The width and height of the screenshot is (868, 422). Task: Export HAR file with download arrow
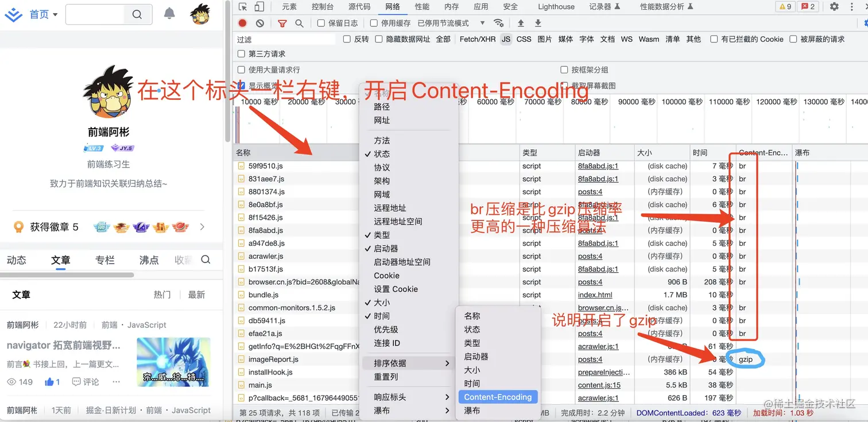538,23
